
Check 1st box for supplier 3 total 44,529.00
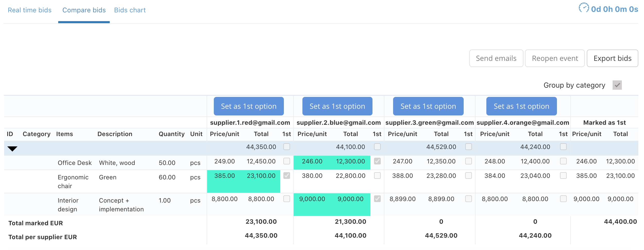point(469,147)
